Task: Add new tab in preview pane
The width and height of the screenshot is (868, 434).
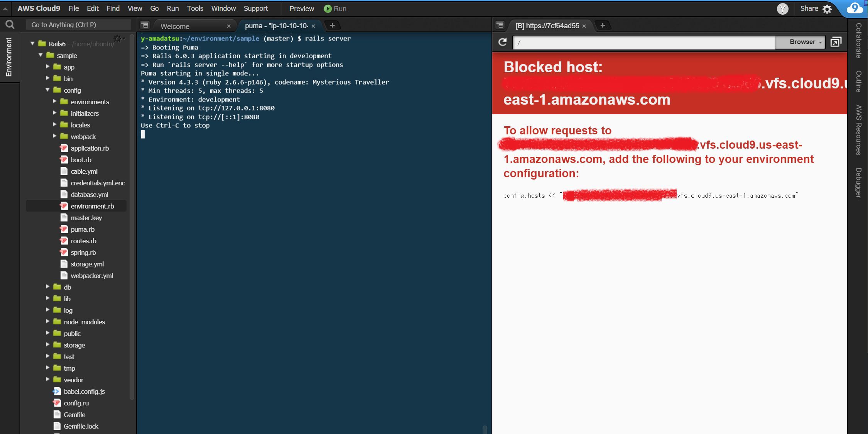Action: [603, 25]
